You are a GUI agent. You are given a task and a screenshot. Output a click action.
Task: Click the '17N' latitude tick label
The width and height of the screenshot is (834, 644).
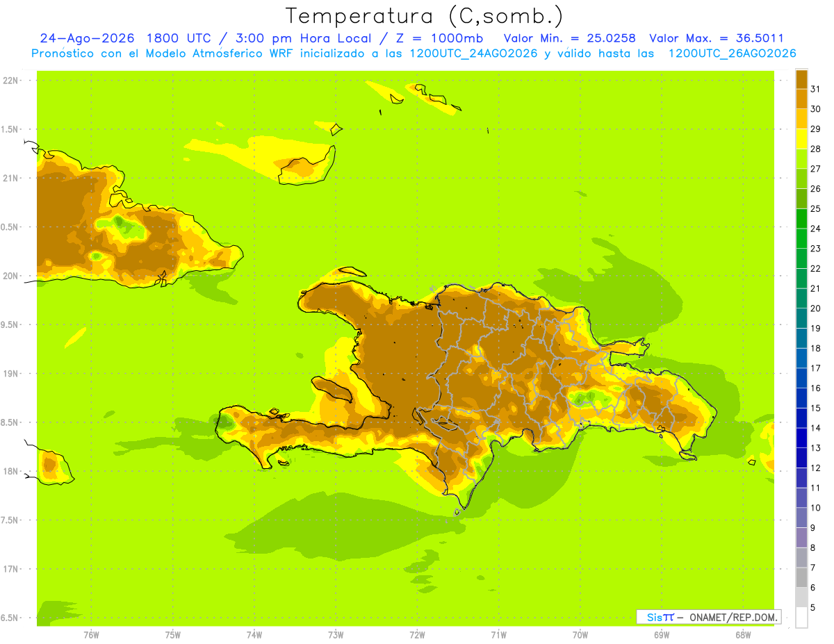[x=11, y=569]
